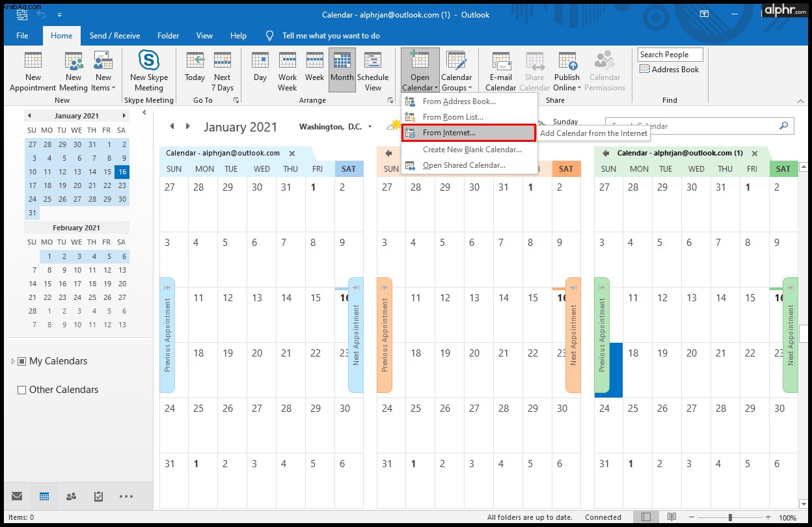Go to previous month in mini calendar
Screen dimensions: 812x527
pyautogui.click(x=29, y=116)
